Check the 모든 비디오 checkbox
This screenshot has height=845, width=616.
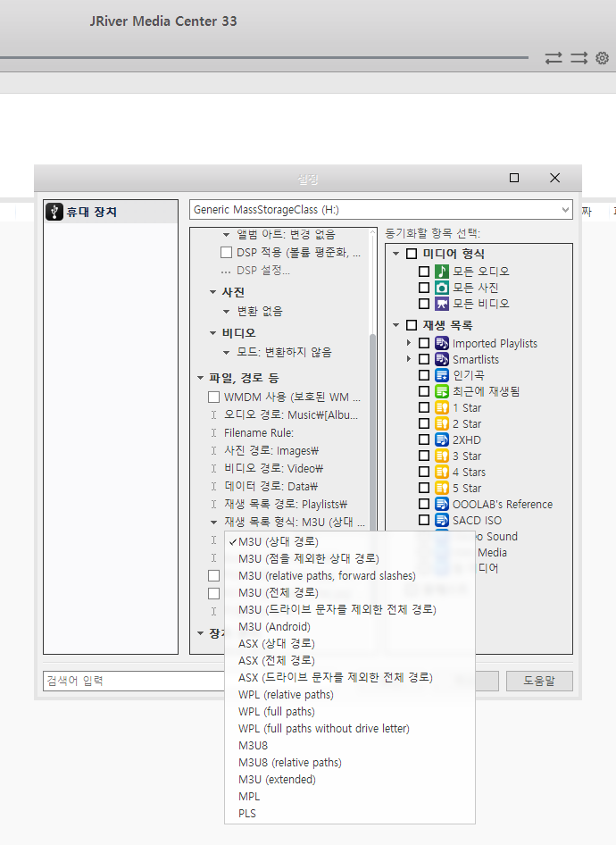tap(424, 304)
